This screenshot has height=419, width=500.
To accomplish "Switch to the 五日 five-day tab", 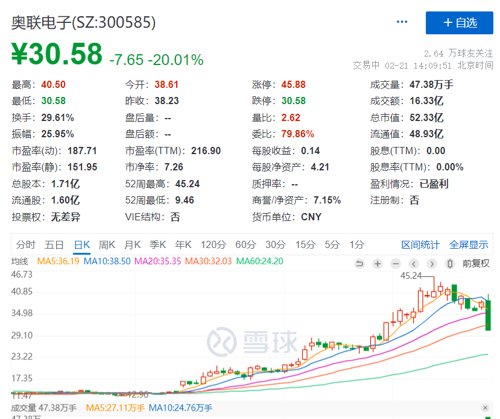I will pos(54,245).
